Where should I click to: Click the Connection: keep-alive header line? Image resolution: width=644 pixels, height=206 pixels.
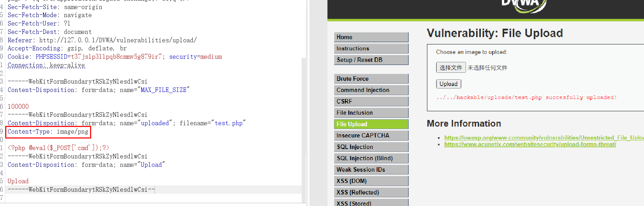[x=46, y=65]
